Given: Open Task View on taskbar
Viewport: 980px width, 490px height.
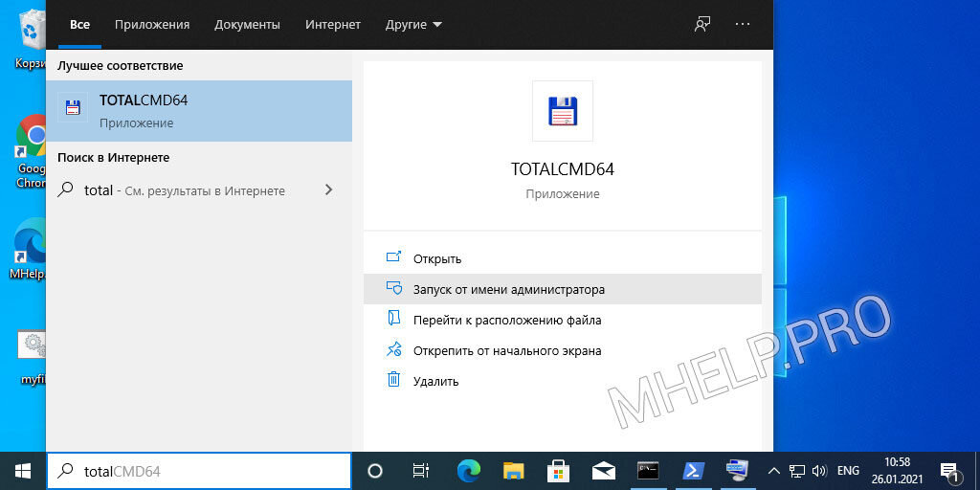Looking at the screenshot, I should pyautogui.click(x=421, y=471).
